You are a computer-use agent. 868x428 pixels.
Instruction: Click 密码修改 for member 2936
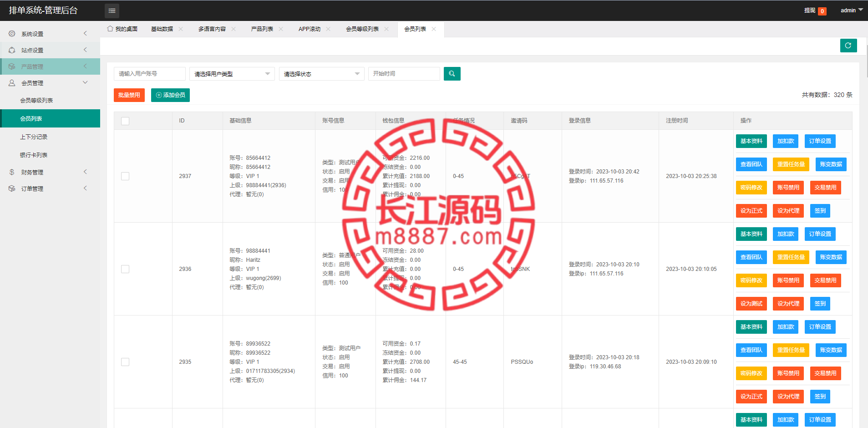coord(751,280)
